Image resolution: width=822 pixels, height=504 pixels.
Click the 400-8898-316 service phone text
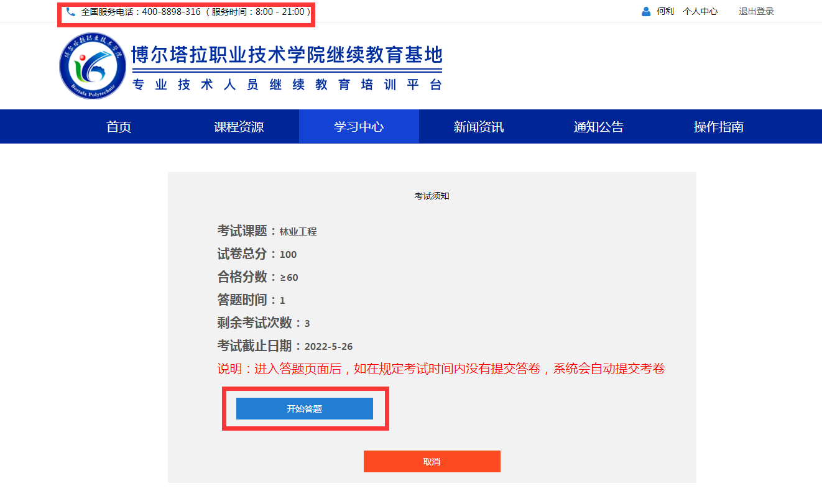(171, 12)
